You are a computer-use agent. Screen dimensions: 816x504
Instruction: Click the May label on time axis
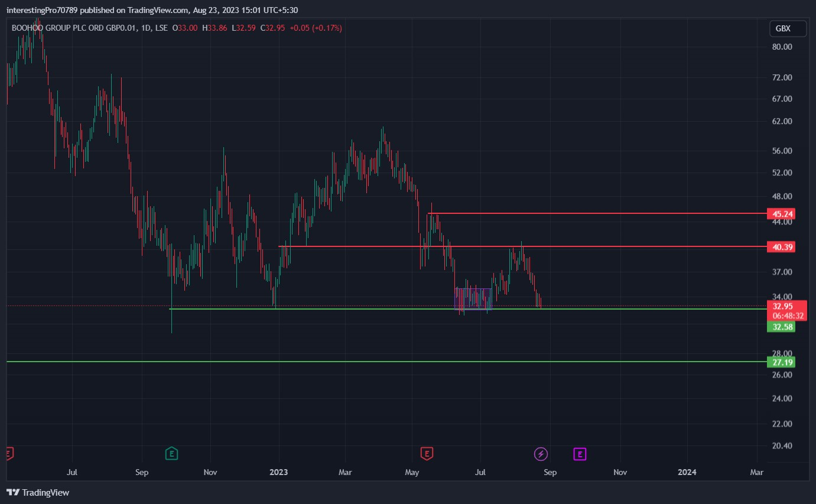click(412, 472)
